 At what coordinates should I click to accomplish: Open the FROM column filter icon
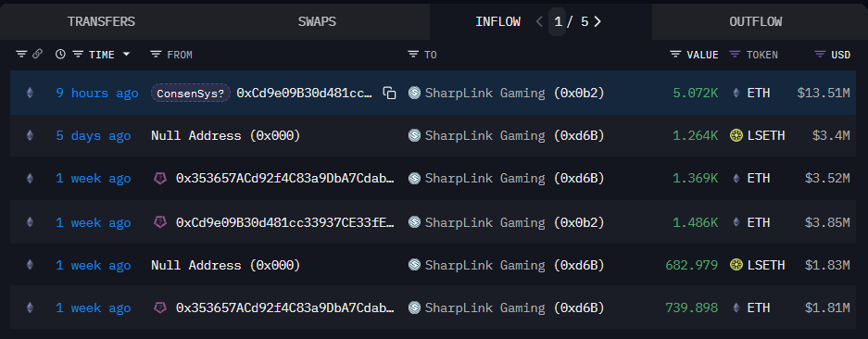(157, 55)
